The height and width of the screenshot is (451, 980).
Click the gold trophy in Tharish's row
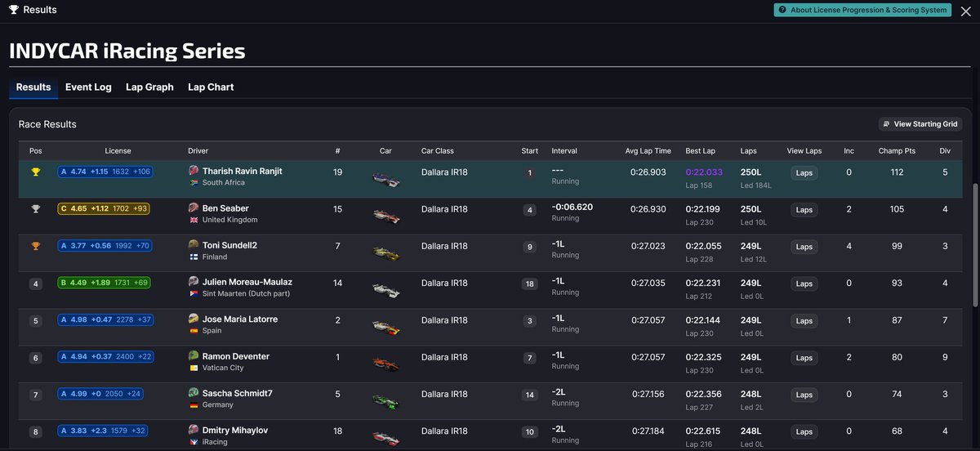tap(35, 172)
